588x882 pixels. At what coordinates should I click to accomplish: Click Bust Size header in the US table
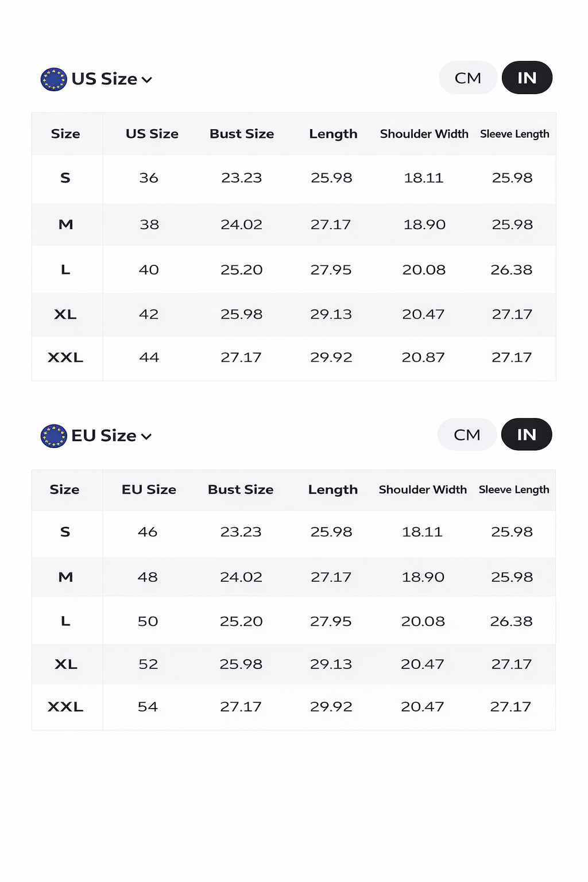[x=242, y=134]
